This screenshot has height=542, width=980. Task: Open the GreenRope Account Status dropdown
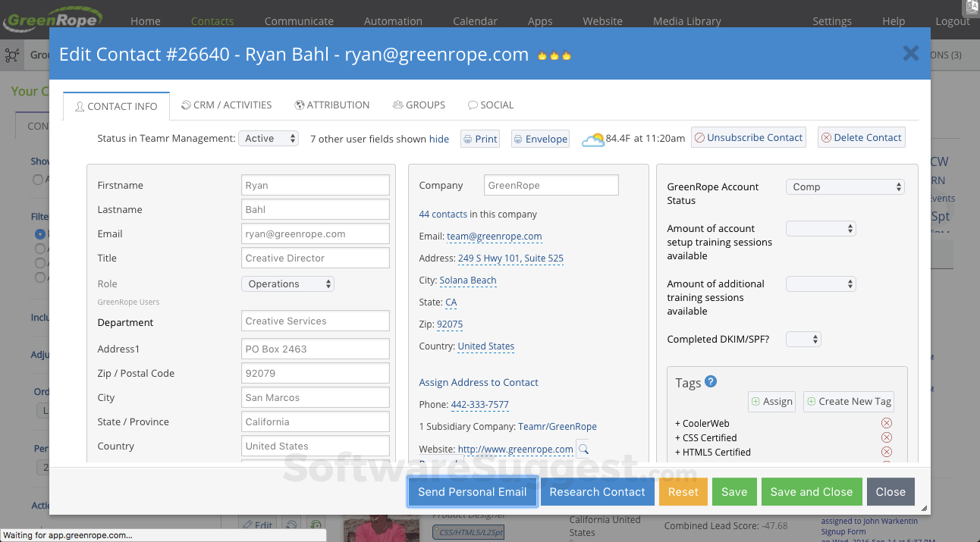coord(845,187)
